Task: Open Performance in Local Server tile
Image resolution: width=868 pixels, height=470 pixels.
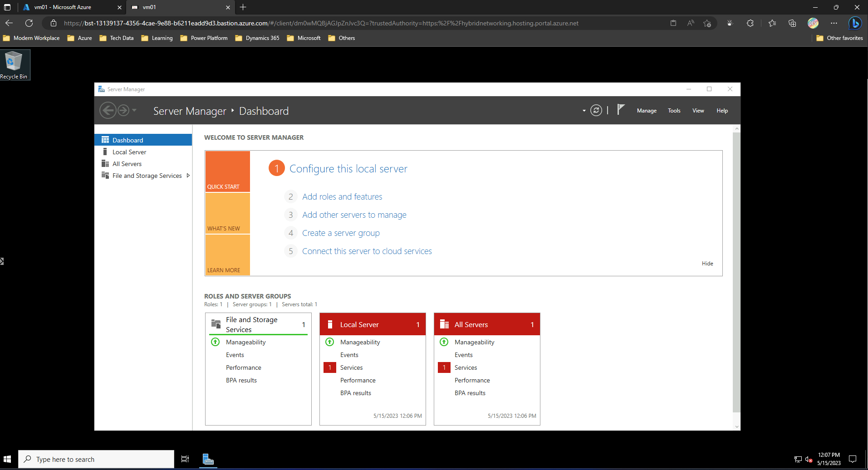Action: point(358,380)
